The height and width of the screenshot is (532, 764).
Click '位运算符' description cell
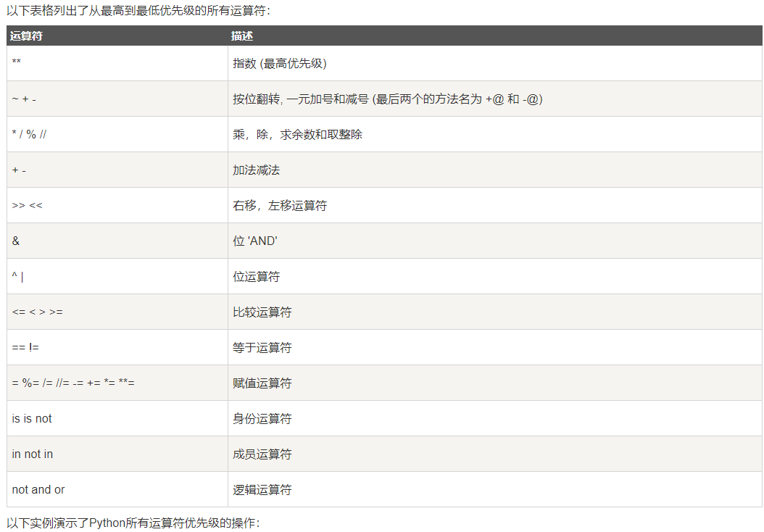tap(495, 277)
